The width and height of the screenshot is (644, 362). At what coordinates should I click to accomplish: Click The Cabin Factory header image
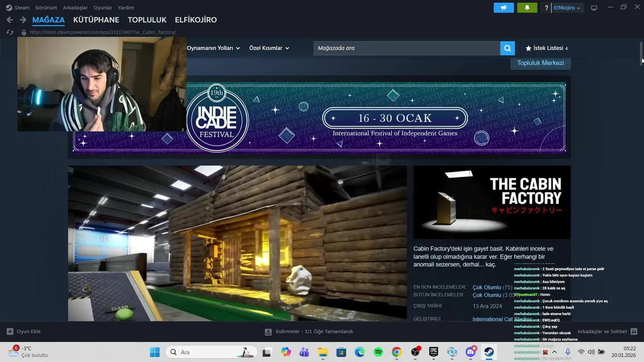[x=492, y=202]
